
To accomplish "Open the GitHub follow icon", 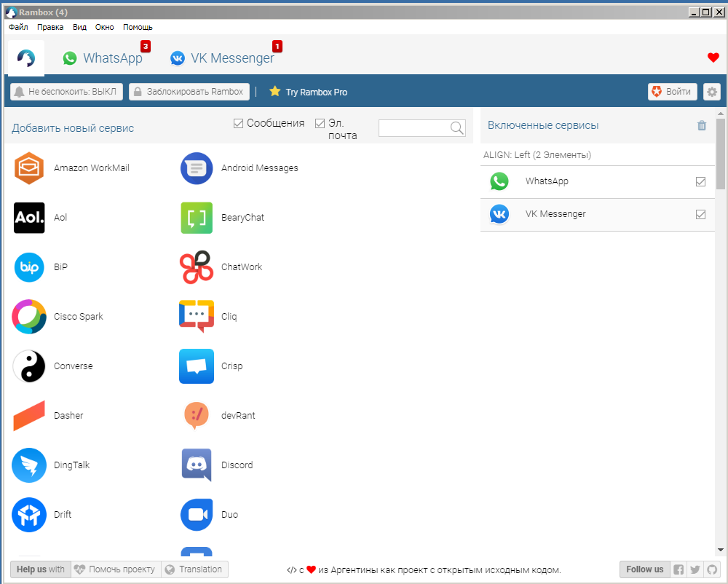I will pyautogui.click(x=712, y=569).
